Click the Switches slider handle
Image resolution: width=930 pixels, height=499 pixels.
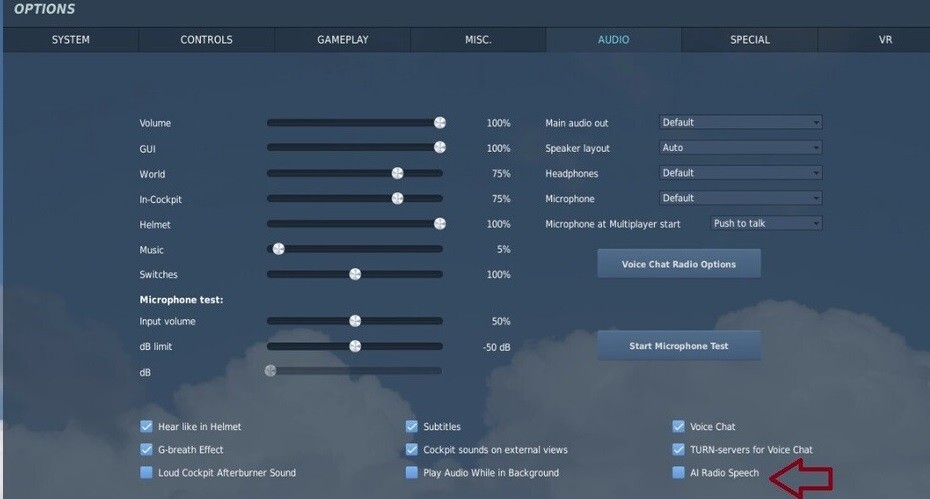pyautogui.click(x=355, y=274)
